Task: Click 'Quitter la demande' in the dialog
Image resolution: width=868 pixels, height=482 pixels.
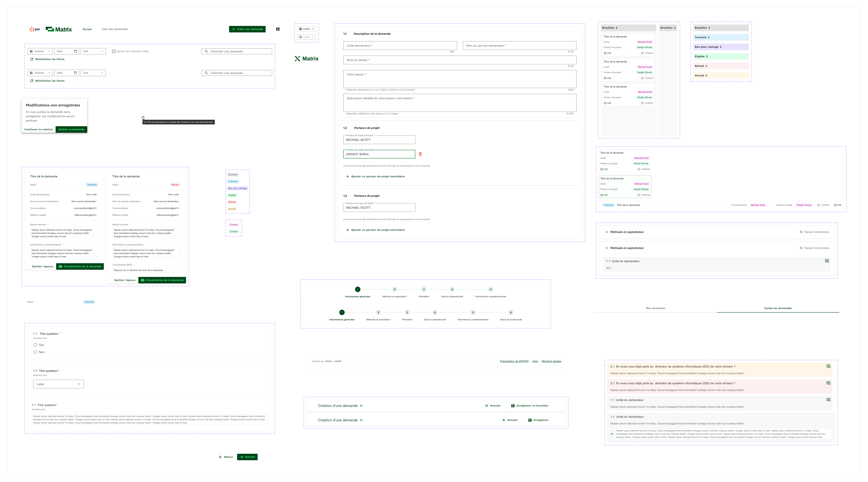Action: pyautogui.click(x=71, y=129)
